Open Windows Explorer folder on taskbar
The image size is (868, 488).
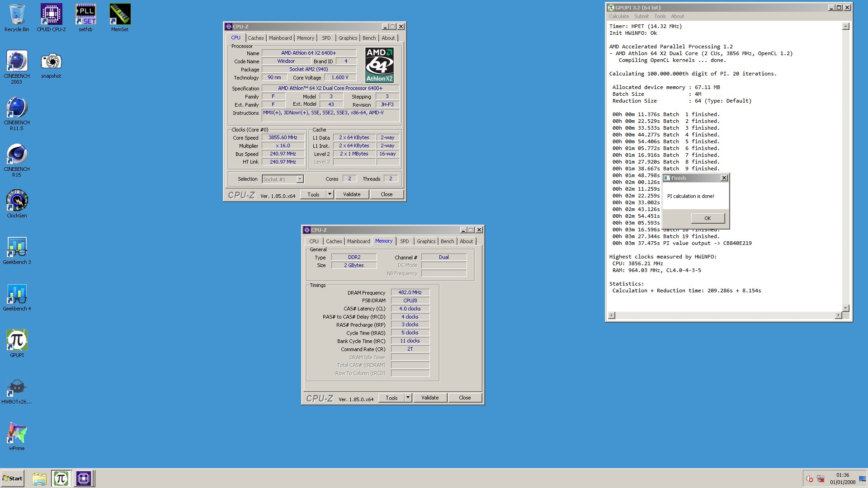pyautogui.click(x=39, y=478)
